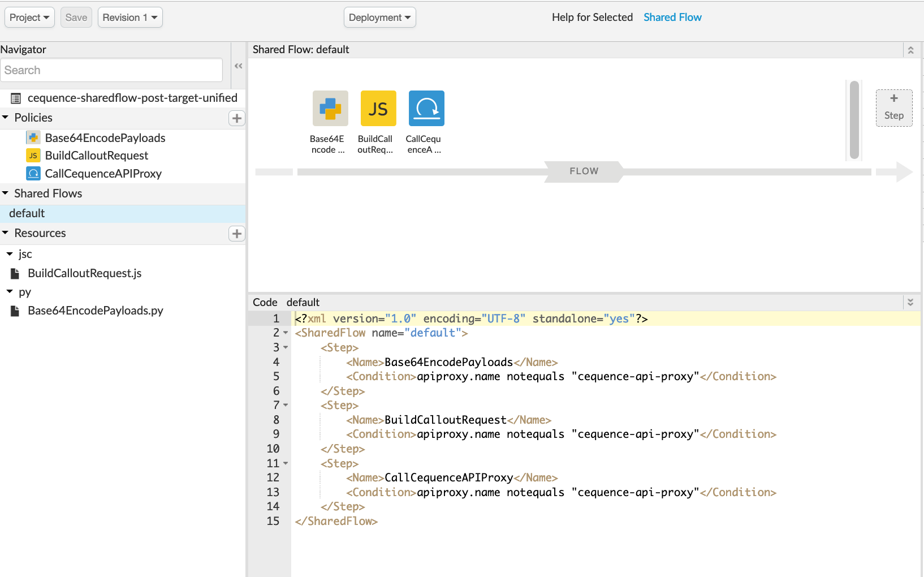924x577 pixels.
Task: Collapse the code panel using the double-down chevron
Action: (910, 302)
